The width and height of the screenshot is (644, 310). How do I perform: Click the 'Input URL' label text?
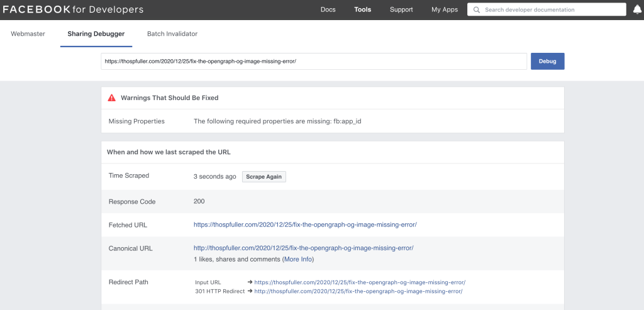(208, 282)
